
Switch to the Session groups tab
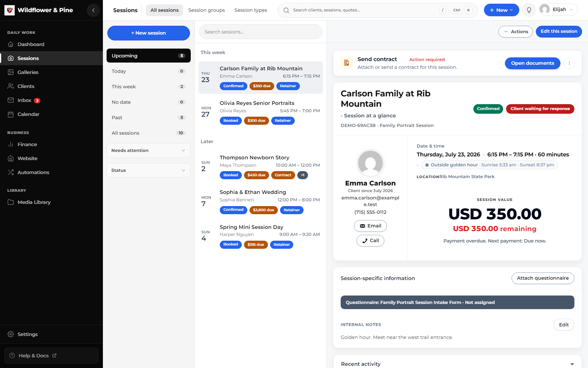tap(207, 10)
